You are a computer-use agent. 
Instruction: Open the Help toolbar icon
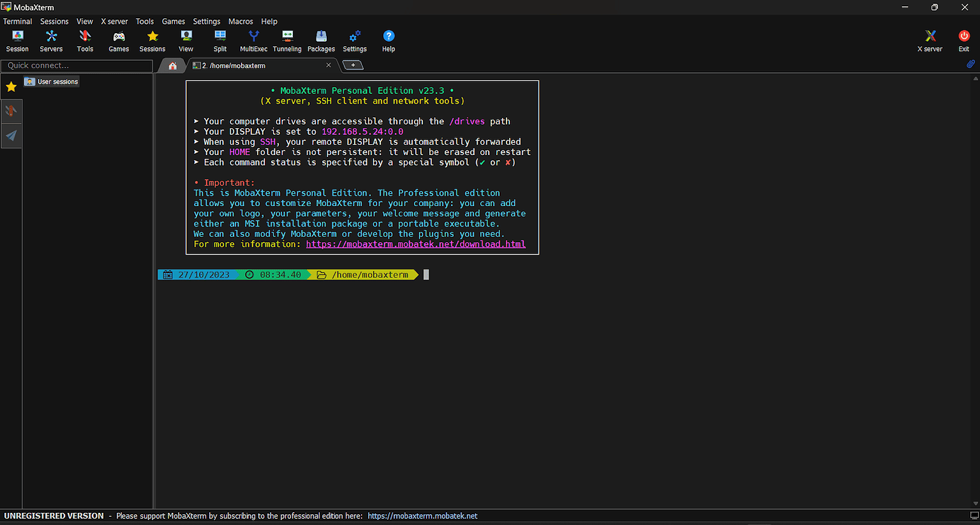pos(389,41)
